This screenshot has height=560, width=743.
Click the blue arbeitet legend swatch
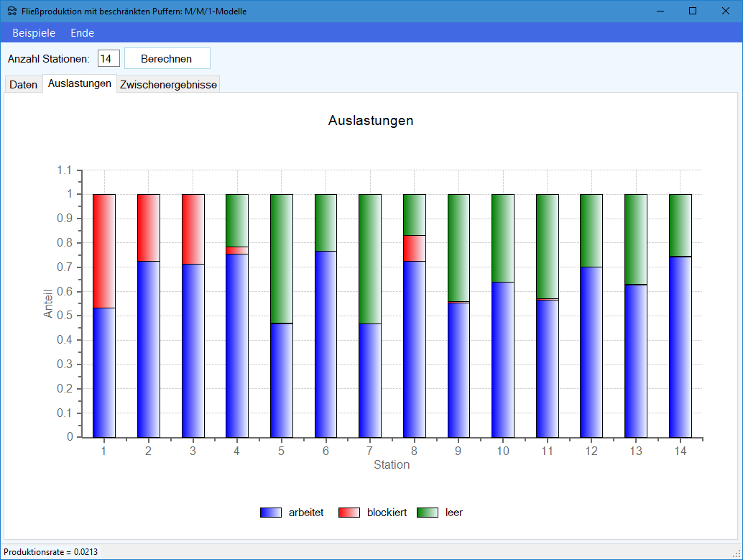coord(271,513)
